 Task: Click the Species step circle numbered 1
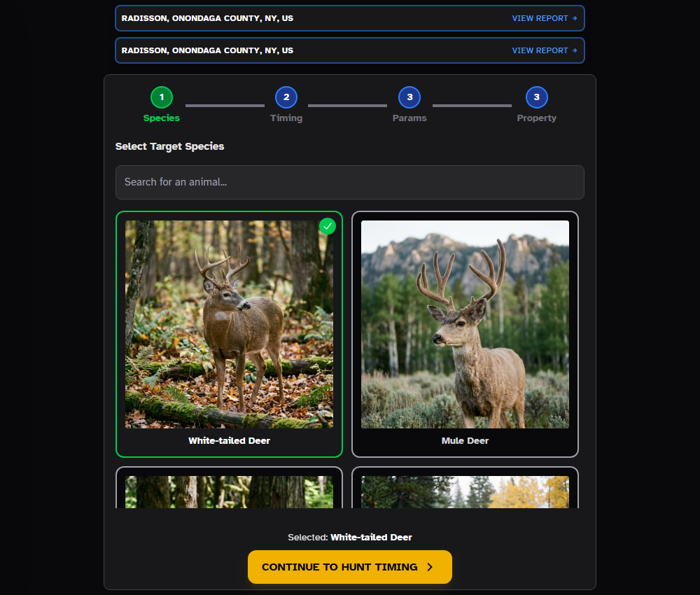[162, 97]
